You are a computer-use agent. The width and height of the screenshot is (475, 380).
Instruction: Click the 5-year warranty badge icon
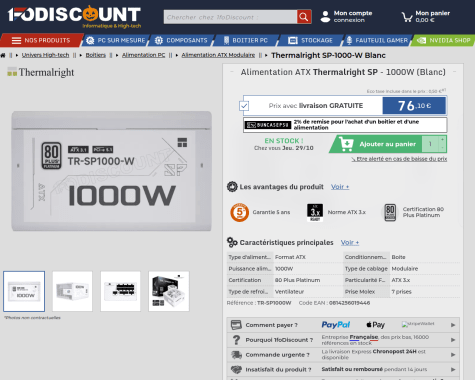point(239,212)
